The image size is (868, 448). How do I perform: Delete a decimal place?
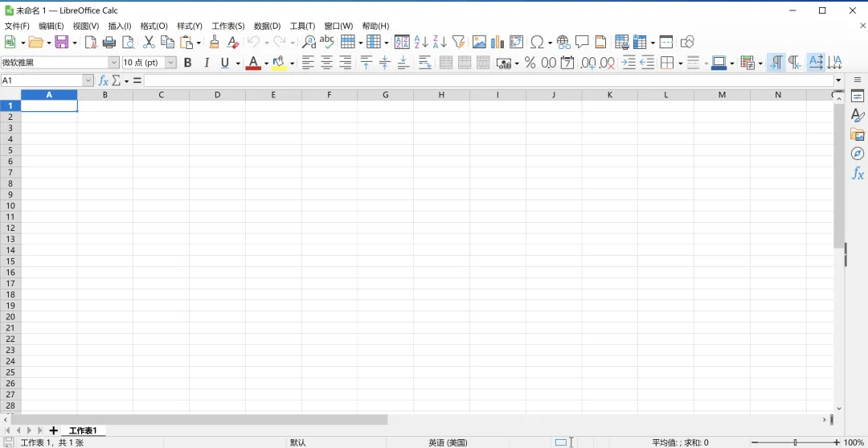click(x=608, y=63)
